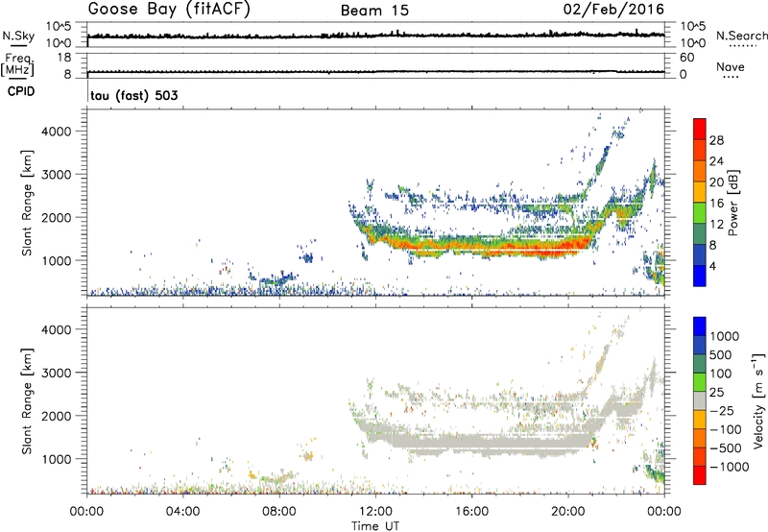Screen dimensions: 768x532
Task: Click the left '10^5' noise axis value
Action: pos(59,27)
